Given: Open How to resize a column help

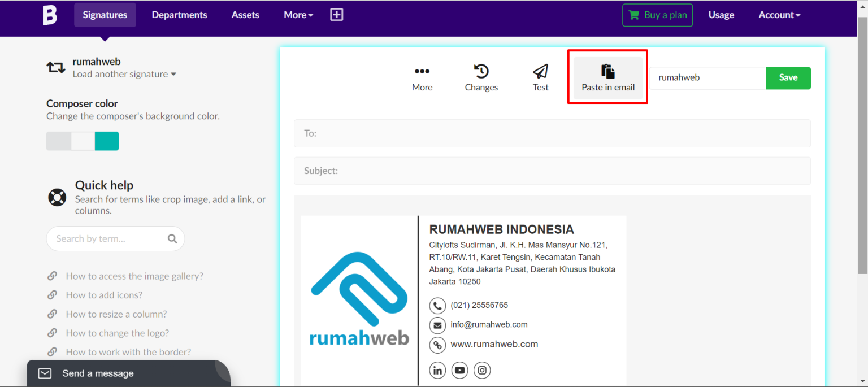Looking at the screenshot, I should click(116, 314).
